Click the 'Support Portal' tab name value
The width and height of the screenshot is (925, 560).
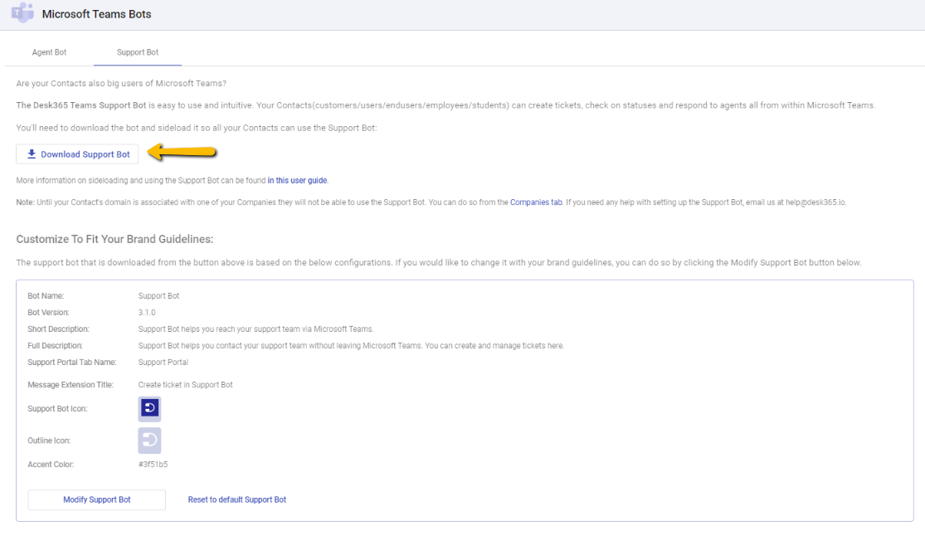(163, 363)
